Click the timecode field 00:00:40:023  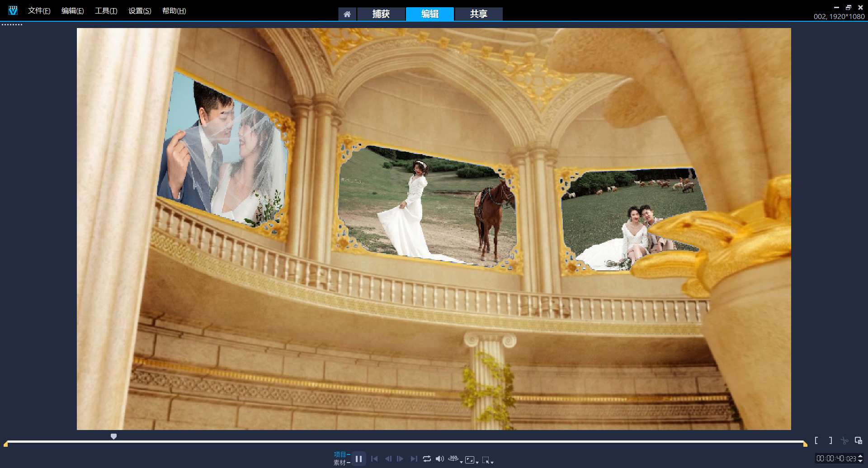[x=836, y=459]
